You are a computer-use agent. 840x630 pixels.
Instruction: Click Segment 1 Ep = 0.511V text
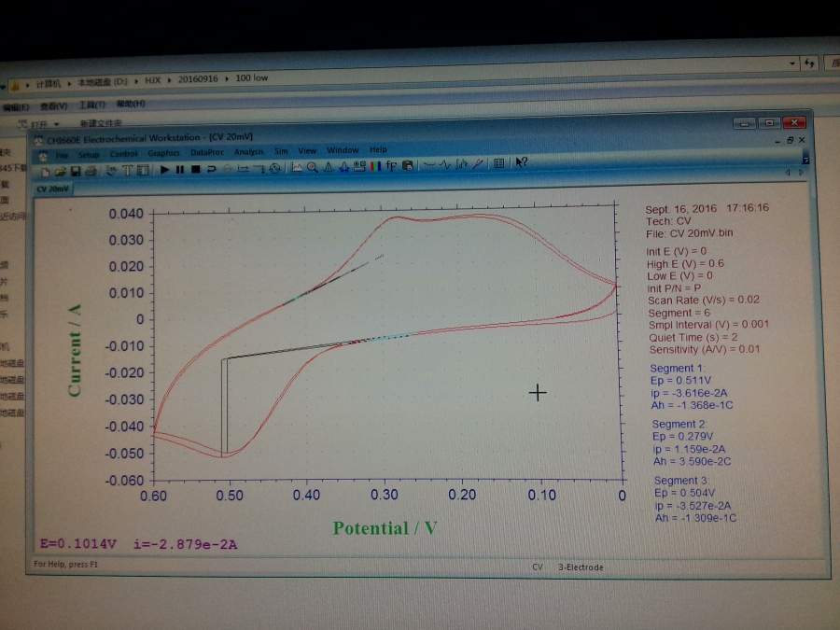pos(680,381)
